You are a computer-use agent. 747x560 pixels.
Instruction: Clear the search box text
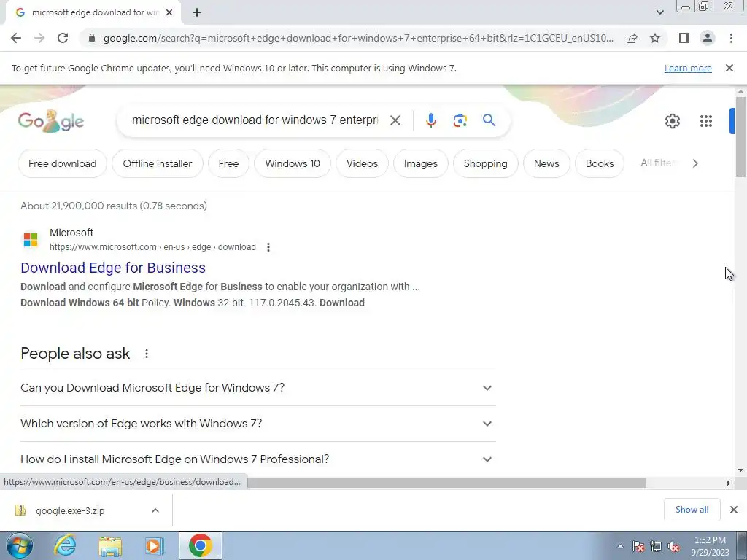pos(395,120)
